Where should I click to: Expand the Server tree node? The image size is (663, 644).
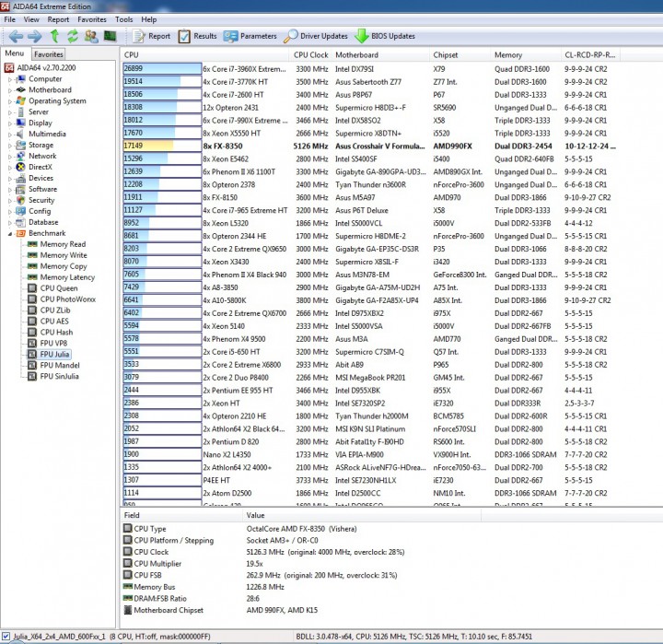tap(10, 112)
